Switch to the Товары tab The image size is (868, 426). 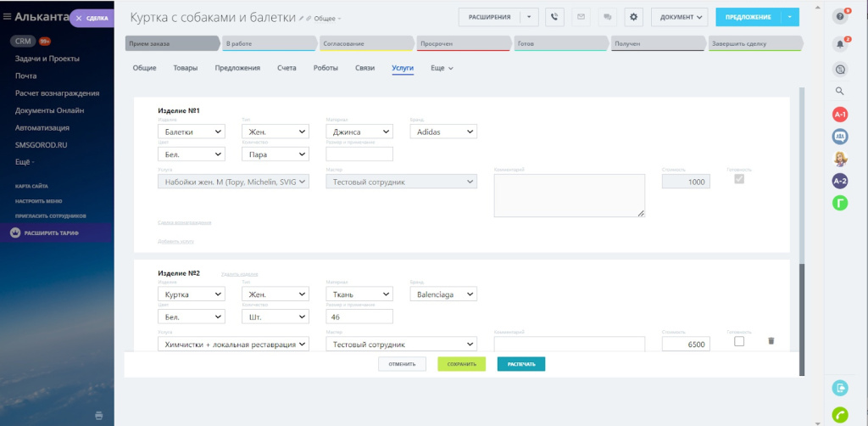tap(186, 68)
